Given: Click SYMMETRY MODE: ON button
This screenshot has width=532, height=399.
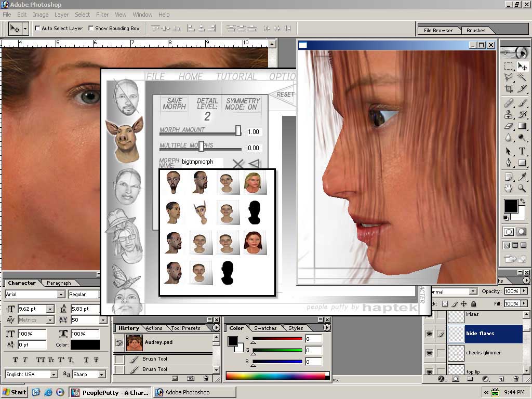Looking at the screenshot, I should click(x=243, y=104).
